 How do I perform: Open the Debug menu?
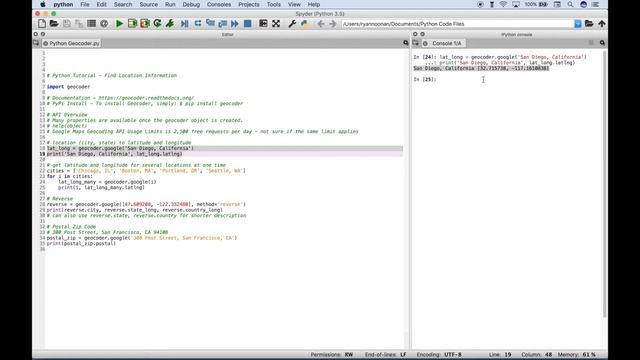tap(191, 4)
